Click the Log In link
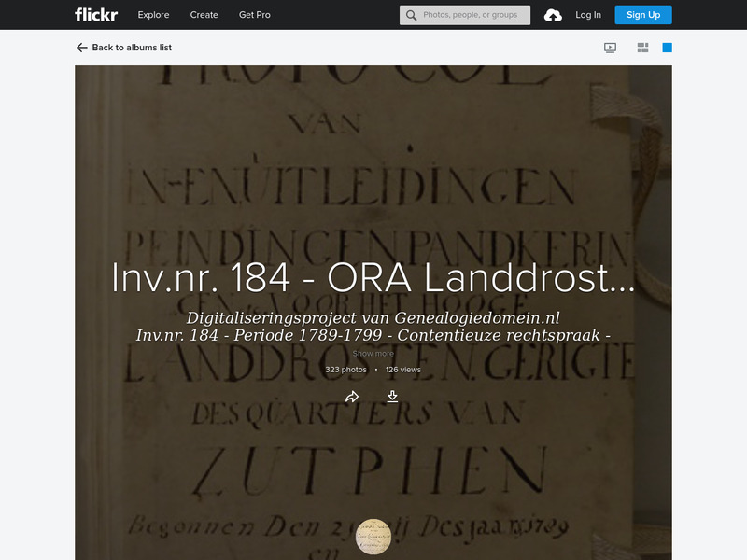747x560 pixels. [589, 14]
